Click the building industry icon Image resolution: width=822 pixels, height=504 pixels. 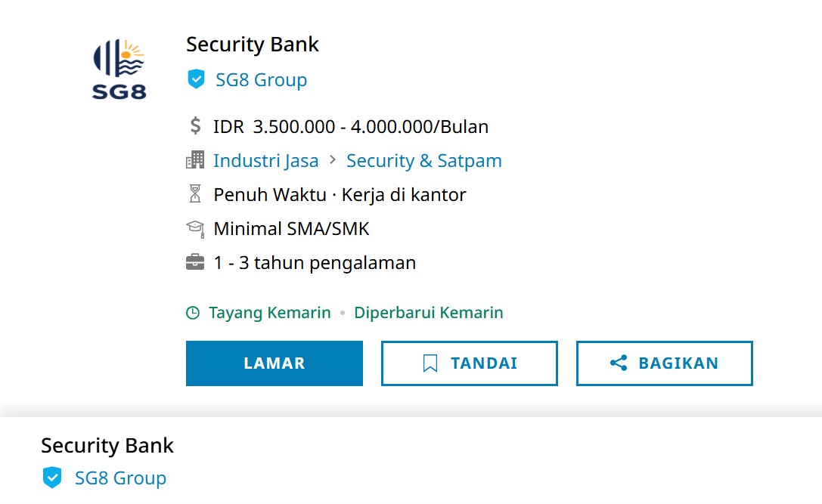tap(195, 159)
